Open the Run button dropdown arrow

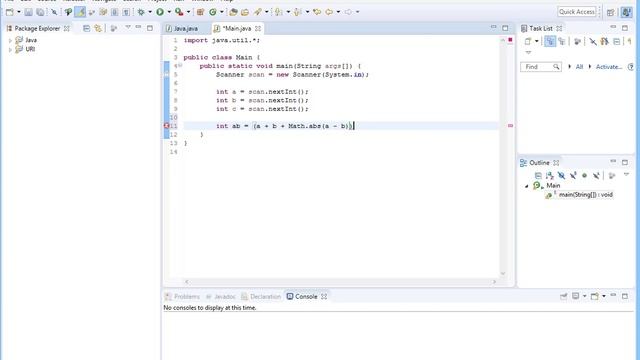(x=169, y=12)
